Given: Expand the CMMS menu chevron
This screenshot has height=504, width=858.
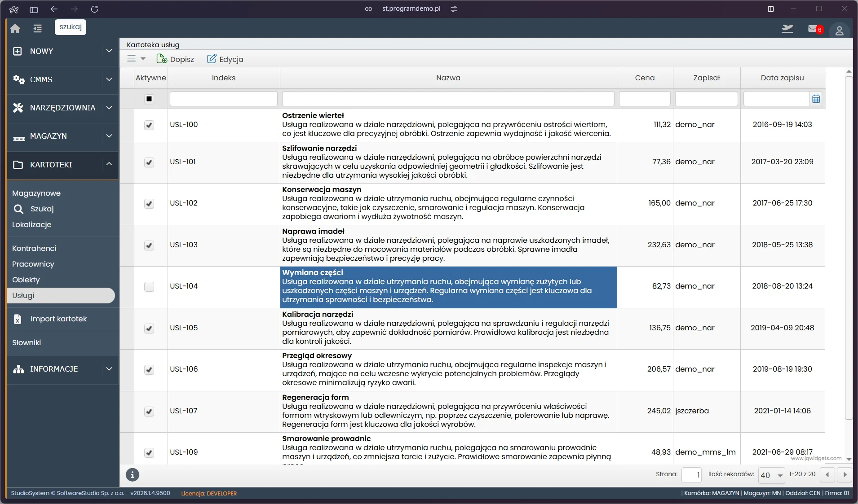Looking at the screenshot, I should point(109,79).
